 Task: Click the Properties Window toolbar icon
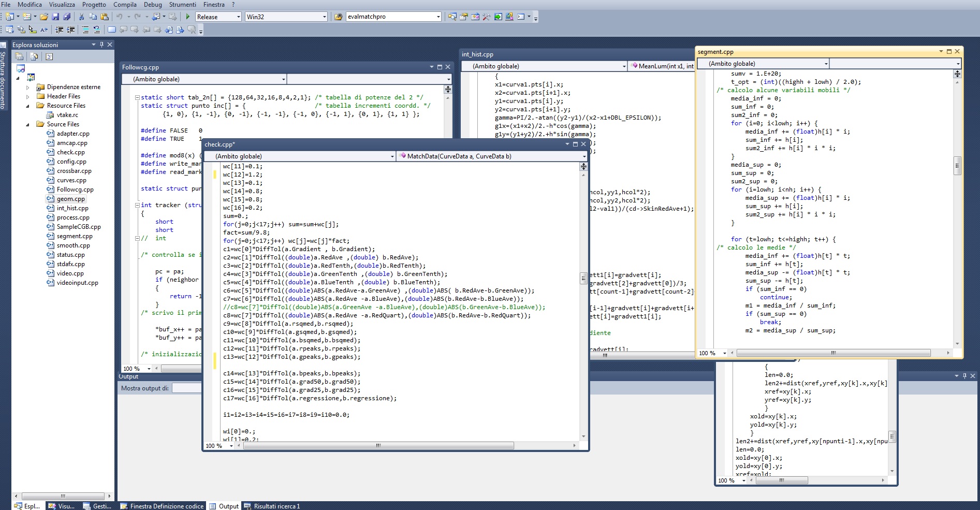click(463, 17)
